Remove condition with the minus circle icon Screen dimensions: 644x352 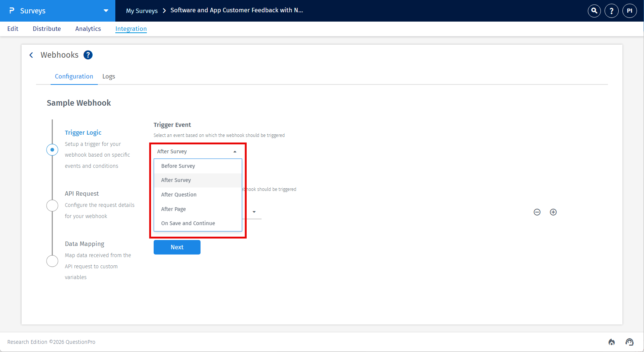(x=537, y=212)
